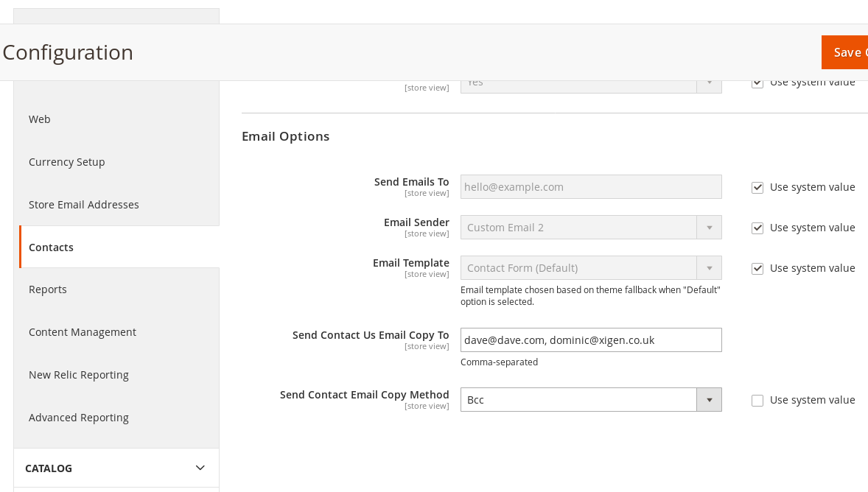The height and width of the screenshot is (492, 868).
Task: Click the Email Template dropdown arrow
Action: pos(709,268)
